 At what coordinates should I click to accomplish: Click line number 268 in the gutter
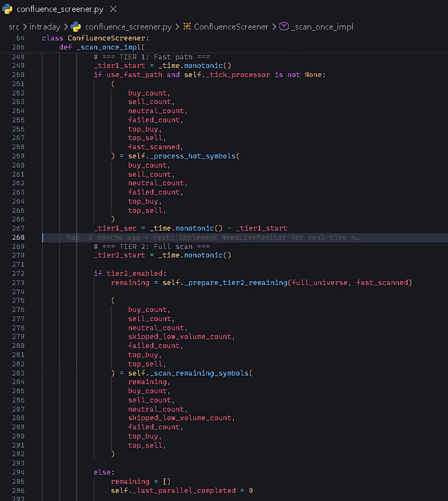click(18, 237)
